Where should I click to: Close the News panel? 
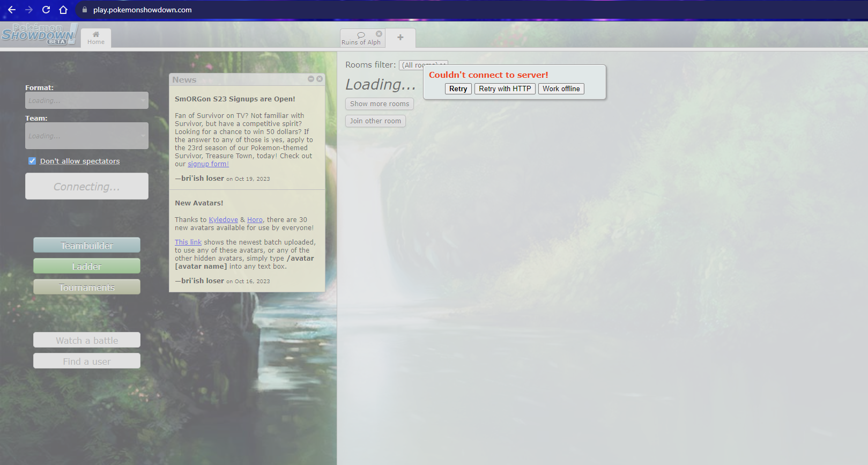tap(320, 79)
